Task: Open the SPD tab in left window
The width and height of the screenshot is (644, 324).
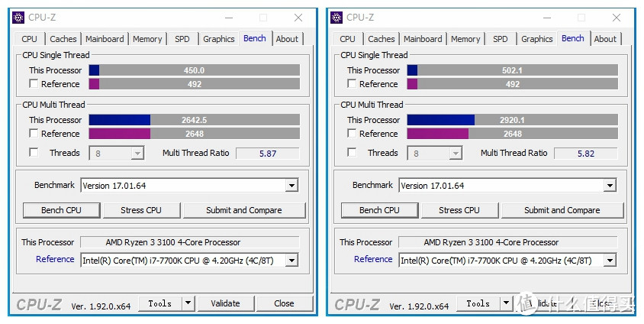Action: (x=182, y=39)
